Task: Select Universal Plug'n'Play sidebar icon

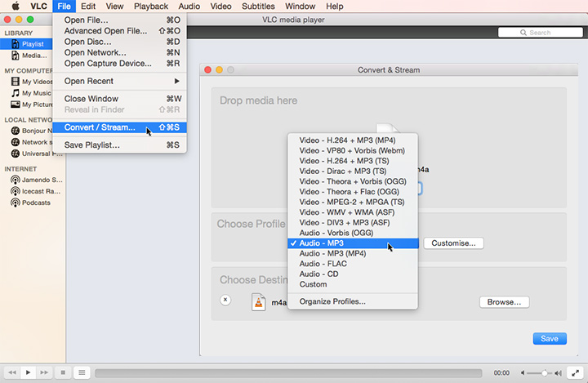Action: point(15,154)
